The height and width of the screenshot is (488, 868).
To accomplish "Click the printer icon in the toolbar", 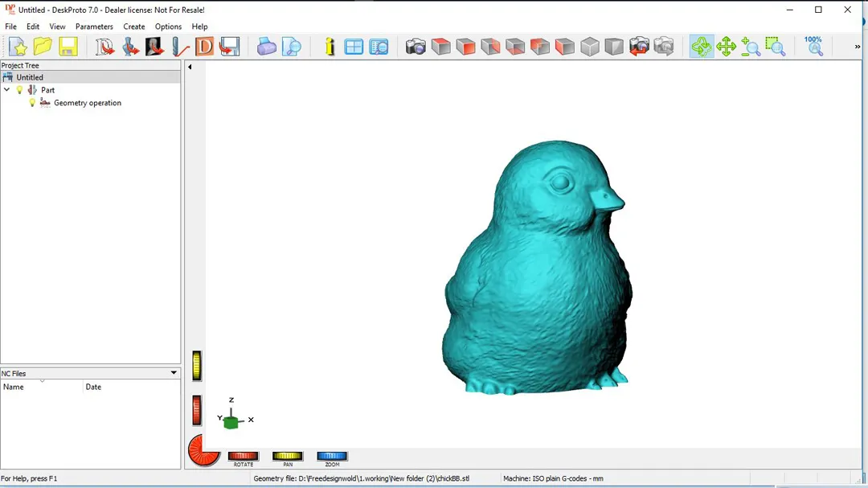I will (267, 47).
